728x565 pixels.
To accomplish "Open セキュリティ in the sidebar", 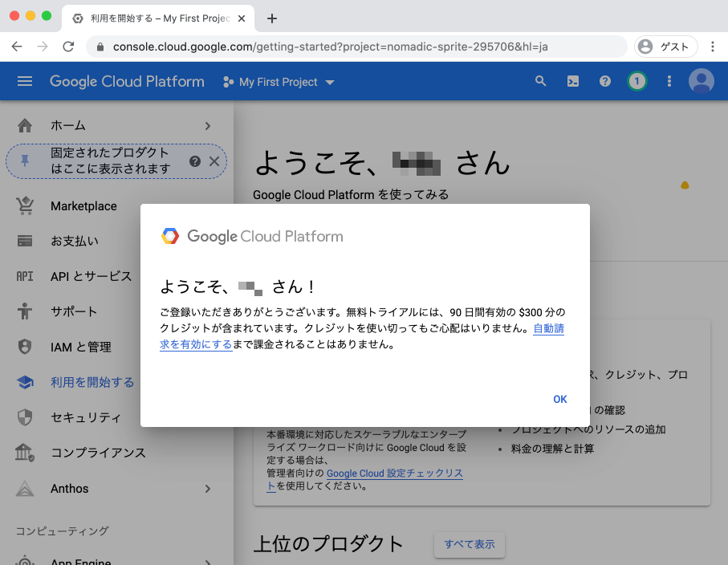I will point(85,417).
